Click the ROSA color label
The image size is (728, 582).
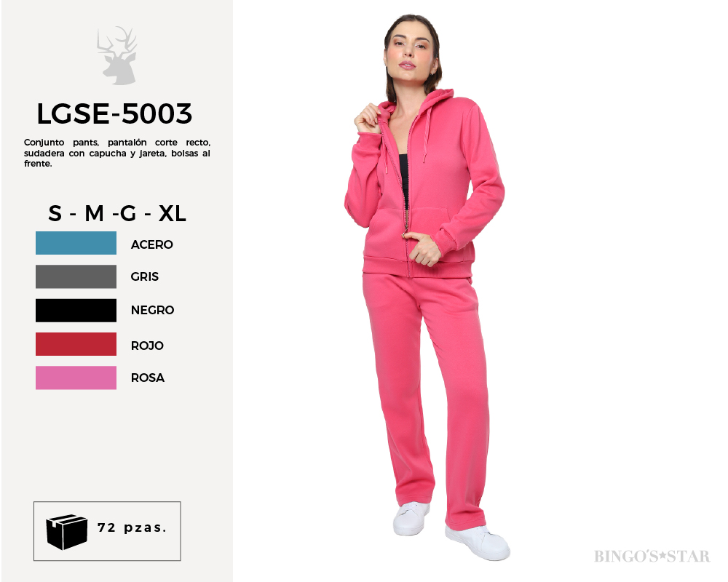click(148, 378)
